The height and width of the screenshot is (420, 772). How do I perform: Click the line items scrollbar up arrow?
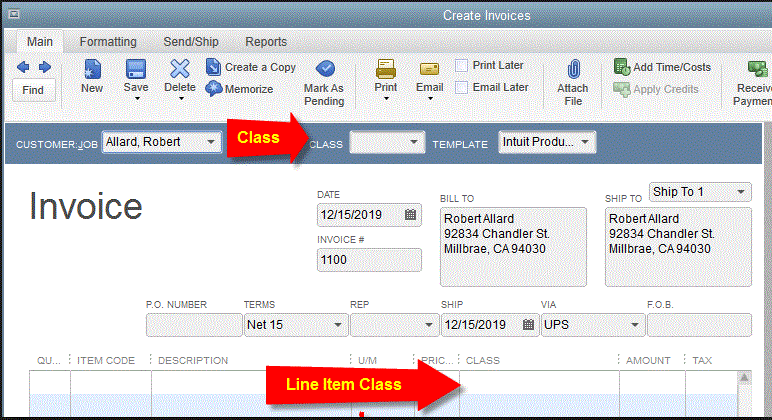(744, 378)
